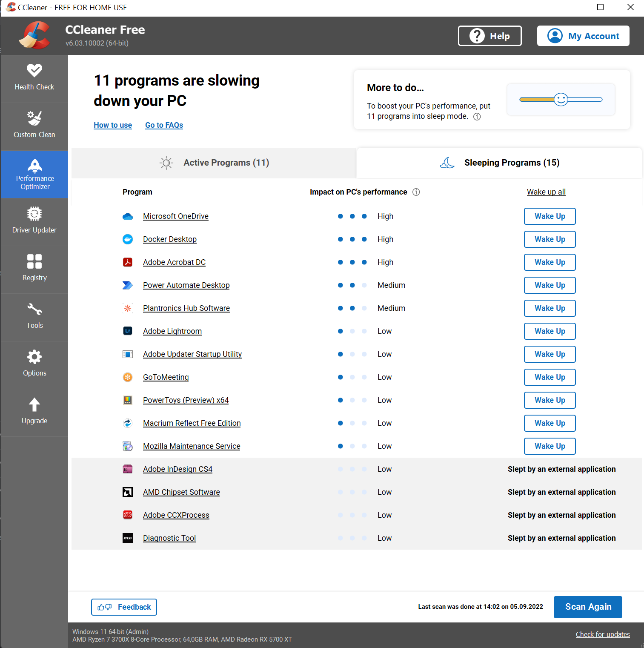Wake up Power Automate Desktop
644x648 pixels.
point(550,285)
